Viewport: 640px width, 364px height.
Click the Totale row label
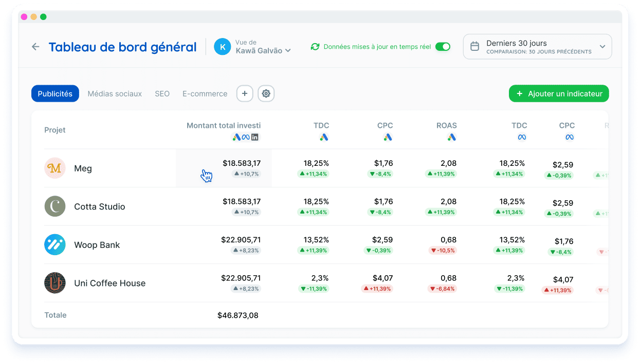pos(56,315)
